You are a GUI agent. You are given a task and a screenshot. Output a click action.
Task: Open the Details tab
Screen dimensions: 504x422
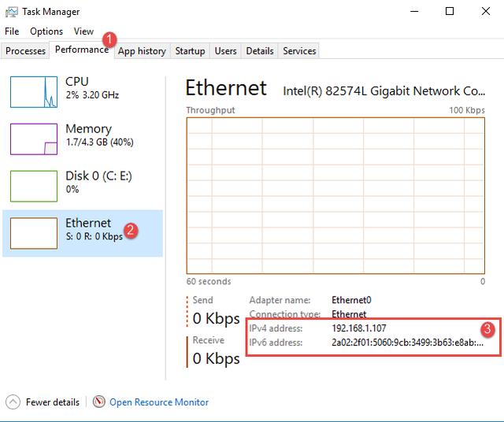tap(259, 51)
